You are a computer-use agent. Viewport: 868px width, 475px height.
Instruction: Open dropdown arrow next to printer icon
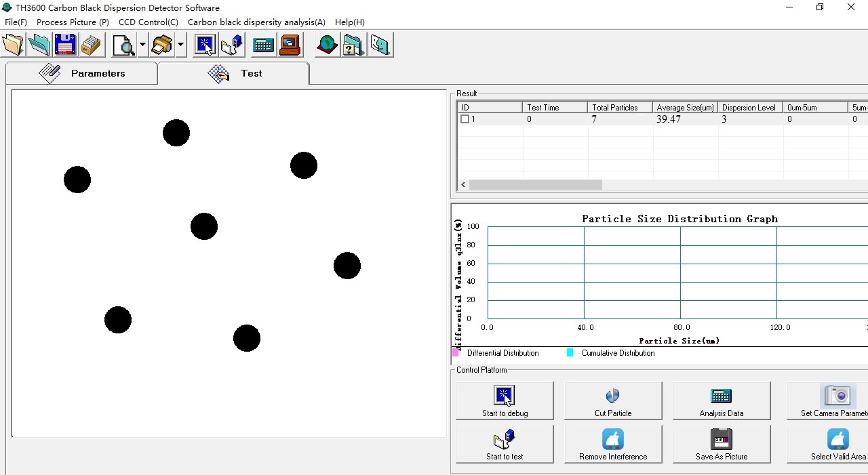pyautogui.click(x=180, y=45)
